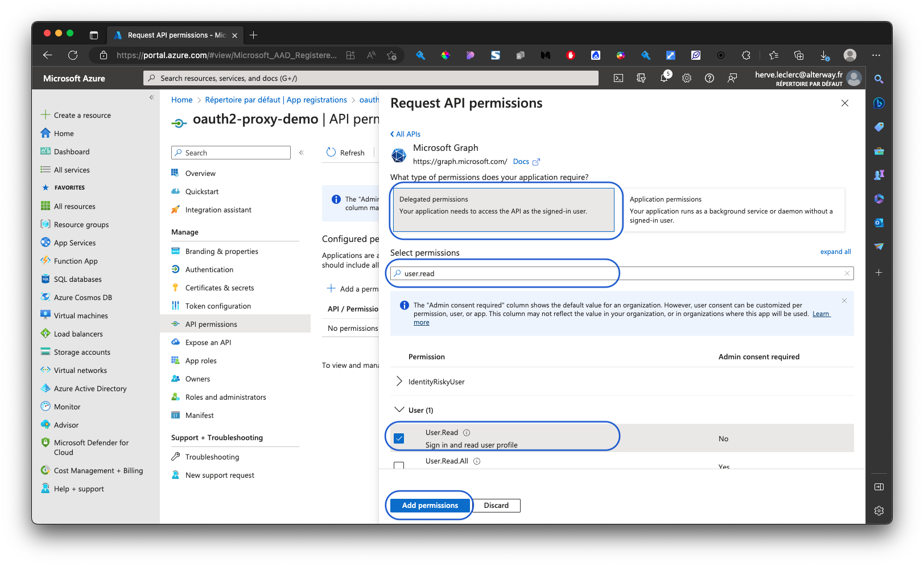Image resolution: width=924 pixels, height=566 pixels.
Task: Click the feedback icon in header
Action: coord(732,79)
